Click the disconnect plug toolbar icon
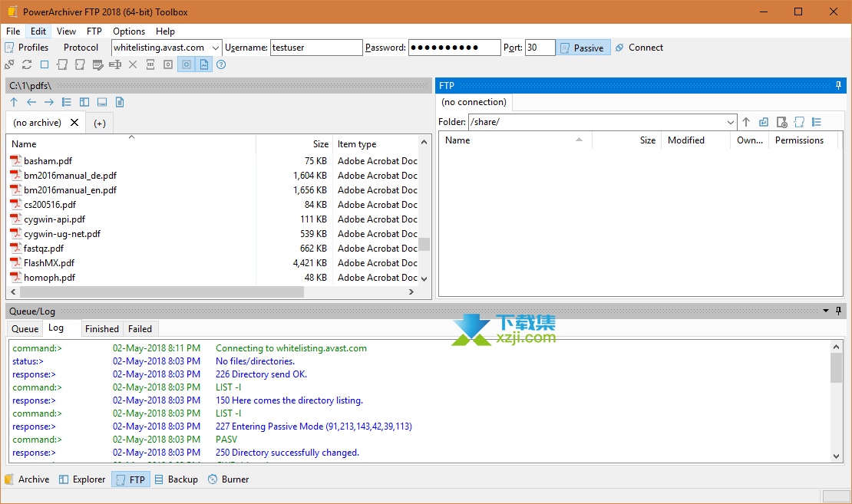Screen dimensions: 852x504 9,64
